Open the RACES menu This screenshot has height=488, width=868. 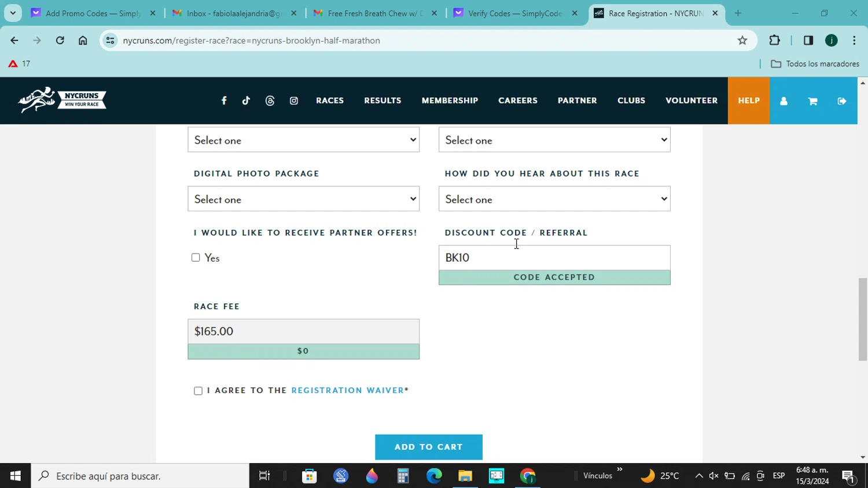point(330,101)
